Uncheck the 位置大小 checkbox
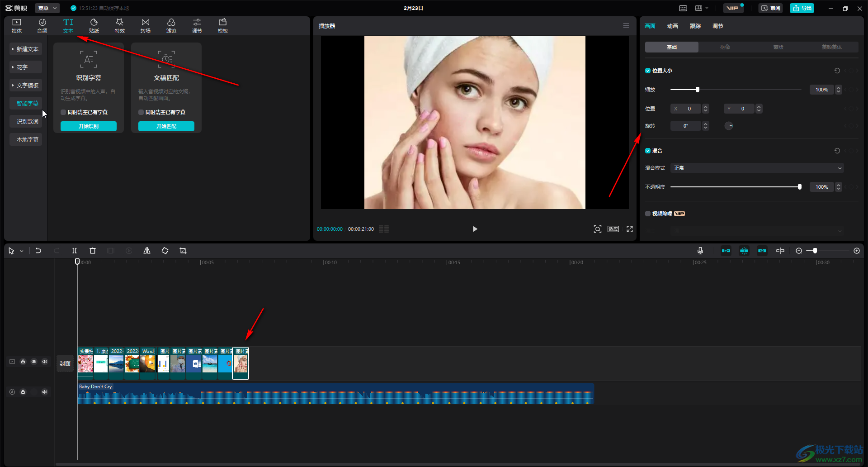This screenshot has height=467, width=868. point(648,71)
